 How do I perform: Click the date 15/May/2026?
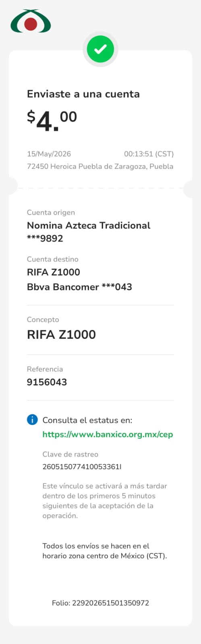tap(49, 154)
